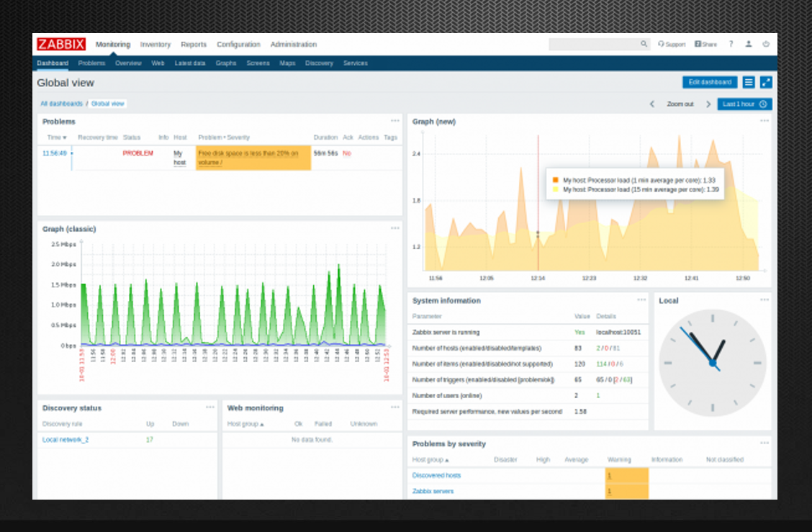This screenshot has width=812, height=532.
Task: Click the power sign-out icon
Action: pyautogui.click(x=766, y=45)
